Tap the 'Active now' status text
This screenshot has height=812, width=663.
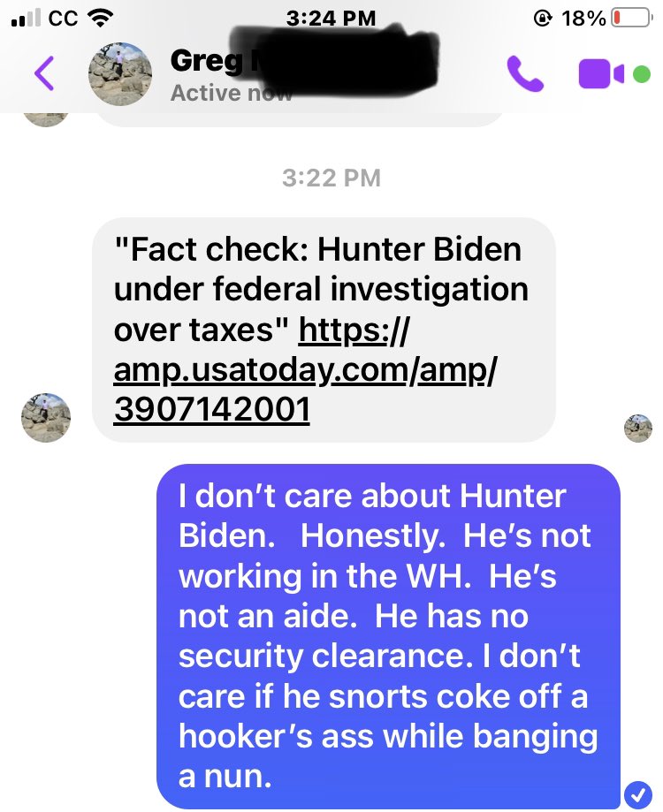232,93
